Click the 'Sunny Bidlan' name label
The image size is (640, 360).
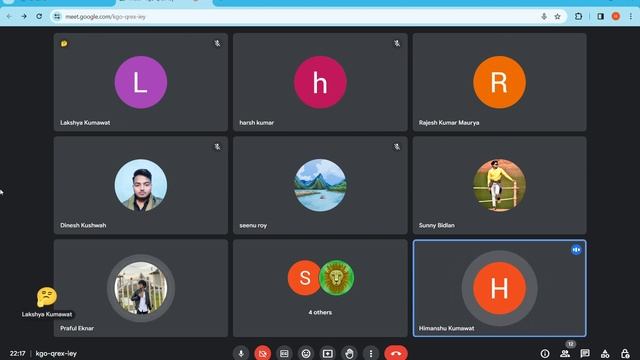436,225
